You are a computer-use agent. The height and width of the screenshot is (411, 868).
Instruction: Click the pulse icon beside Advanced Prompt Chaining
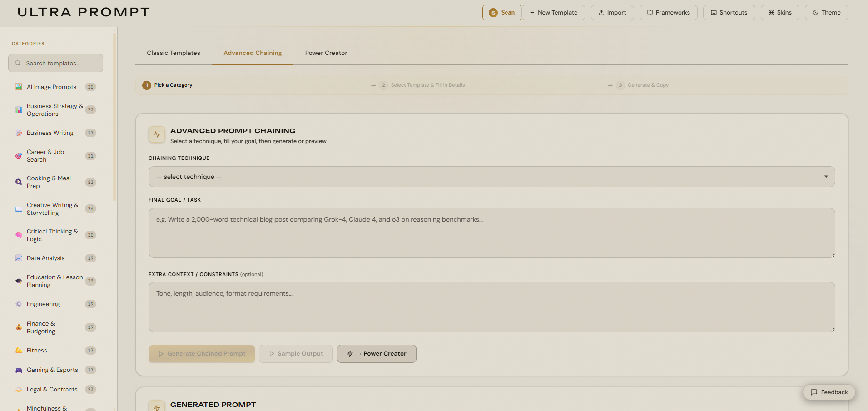[x=157, y=134]
